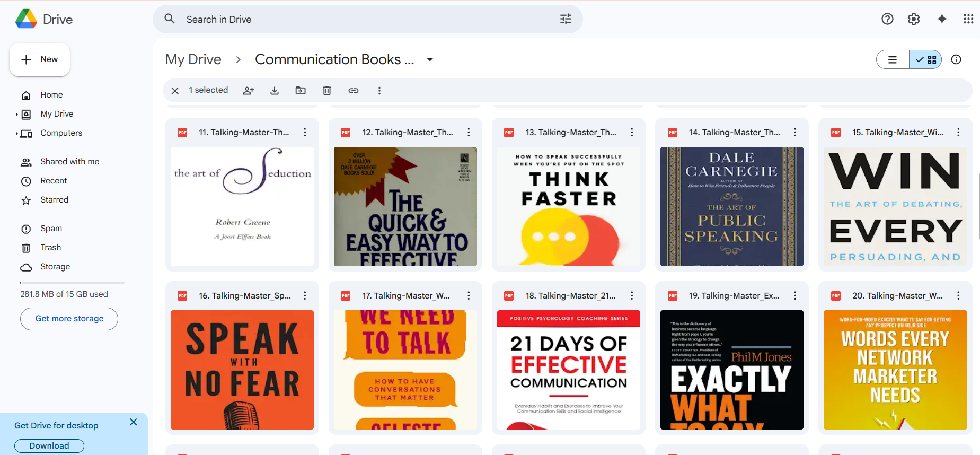Open Recent files
The image size is (980, 455).
(x=54, y=181)
